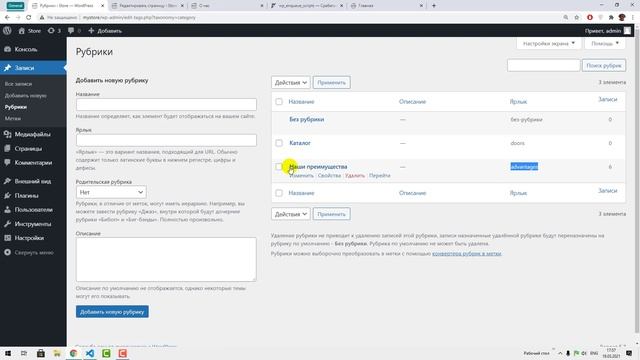The image size is (640, 360).
Task: Open the Пользователи users menu
Action: coord(33,210)
